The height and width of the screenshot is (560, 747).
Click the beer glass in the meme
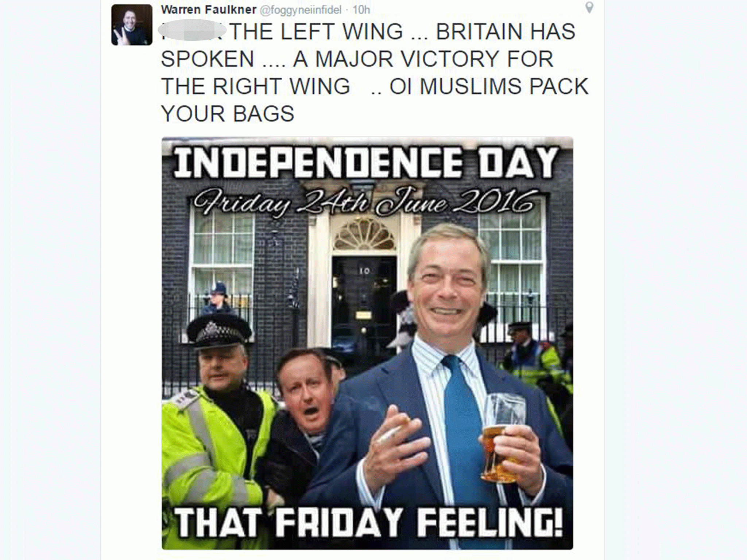504,437
